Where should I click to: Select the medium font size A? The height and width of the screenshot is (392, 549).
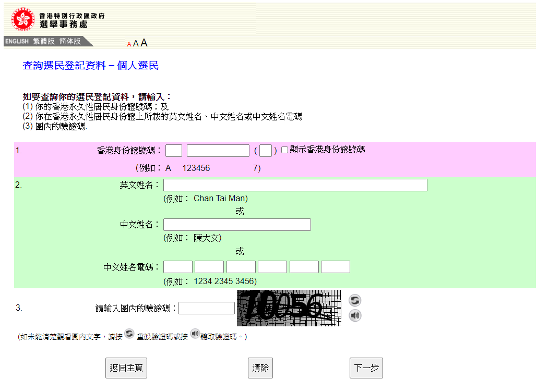click(x=136, y=44)
